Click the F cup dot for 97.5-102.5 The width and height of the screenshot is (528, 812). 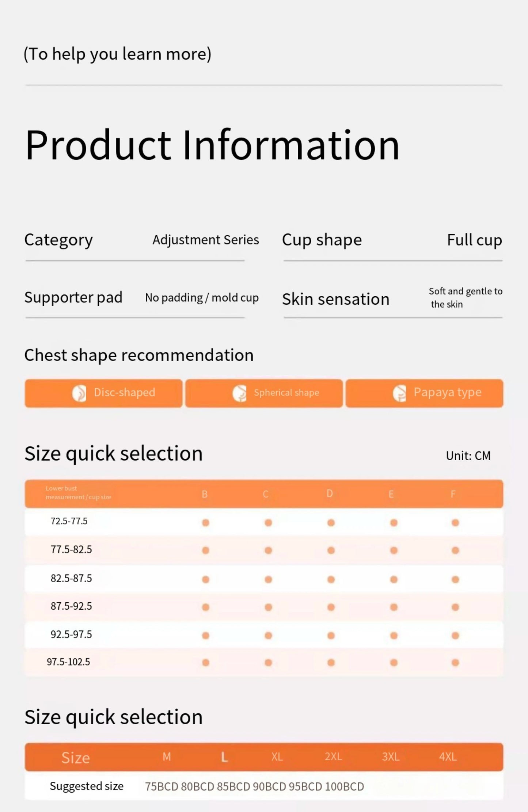pyautogui.click(x=455, y=662)
